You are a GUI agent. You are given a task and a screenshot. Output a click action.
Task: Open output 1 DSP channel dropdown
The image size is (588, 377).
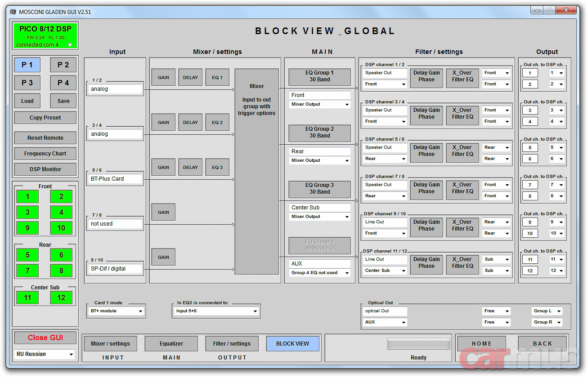pos(557,73)
